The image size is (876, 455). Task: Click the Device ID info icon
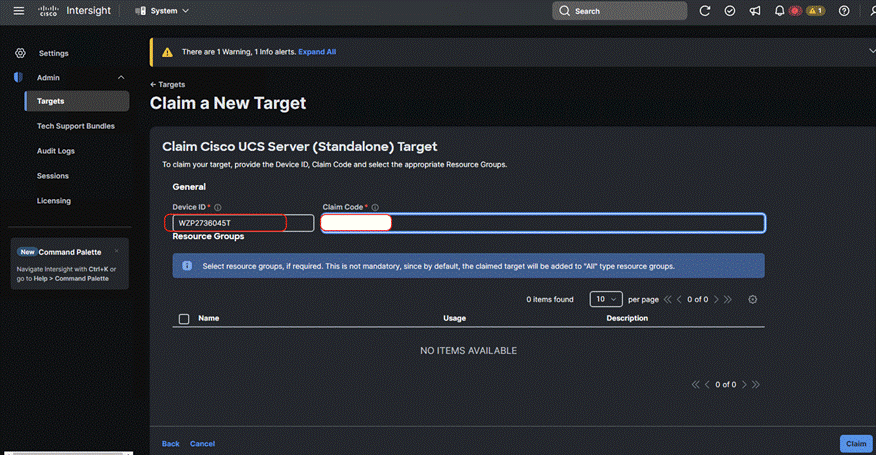coord(218,207)
